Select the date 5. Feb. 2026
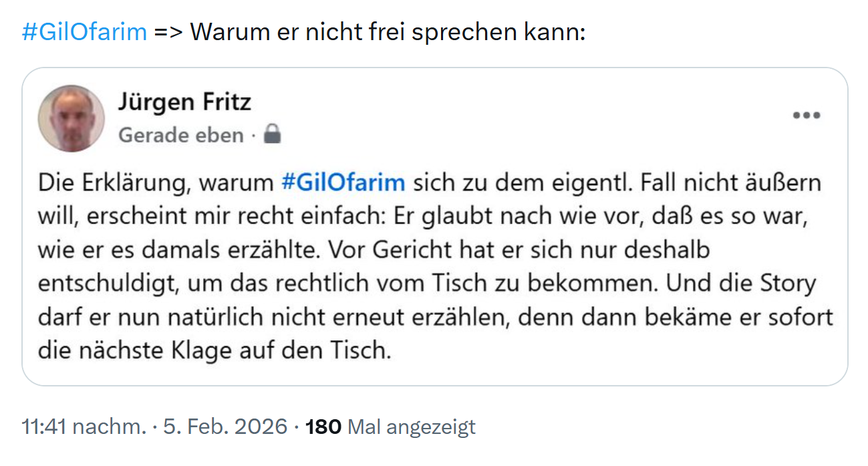 [x=226, y=427]
